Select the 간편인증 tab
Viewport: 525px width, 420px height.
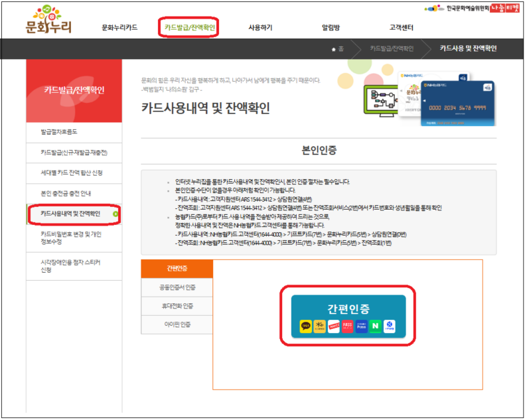point(177,269)
